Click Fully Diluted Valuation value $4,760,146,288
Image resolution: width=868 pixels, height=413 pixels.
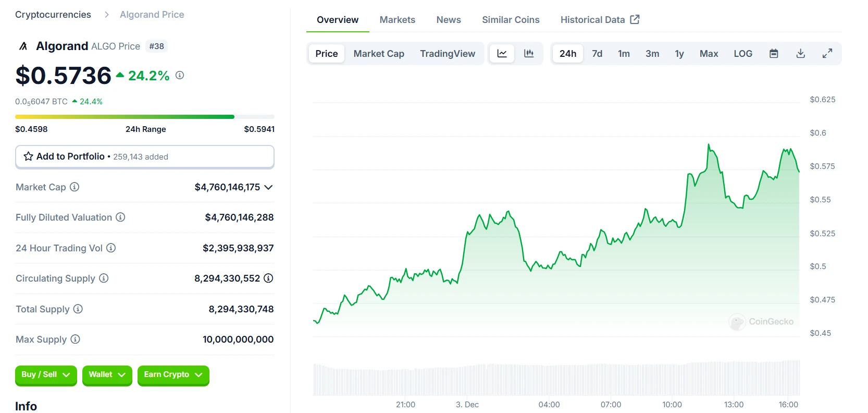click(x=239, y=217)
